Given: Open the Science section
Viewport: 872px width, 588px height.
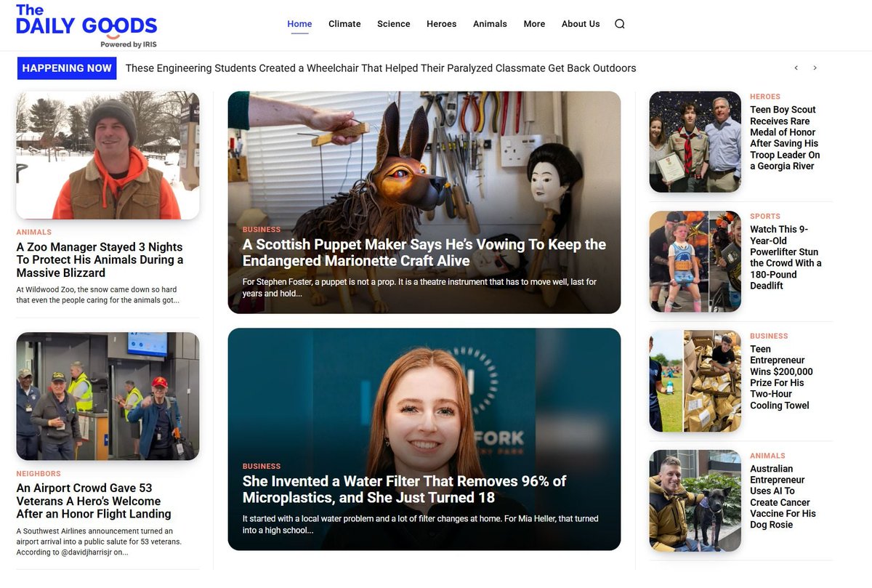Looking at the screenshot, I should click(x=394, y=24).
